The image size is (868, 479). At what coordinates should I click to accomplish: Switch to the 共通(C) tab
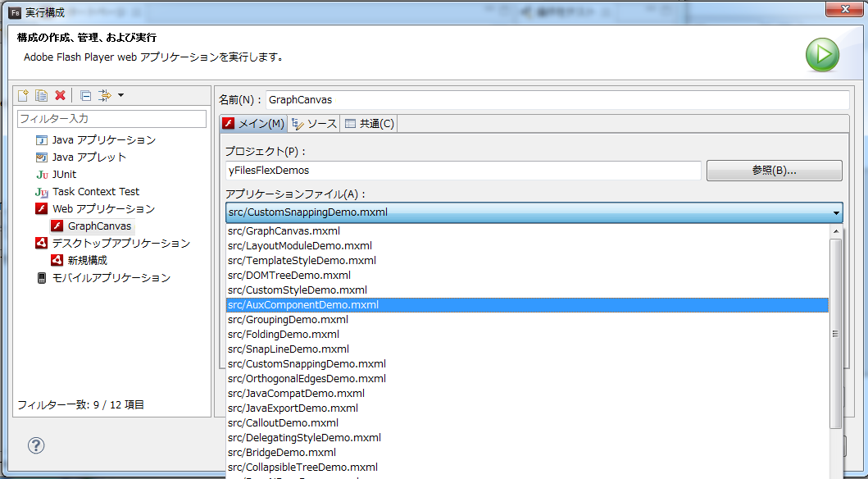[x=369, y=124]
